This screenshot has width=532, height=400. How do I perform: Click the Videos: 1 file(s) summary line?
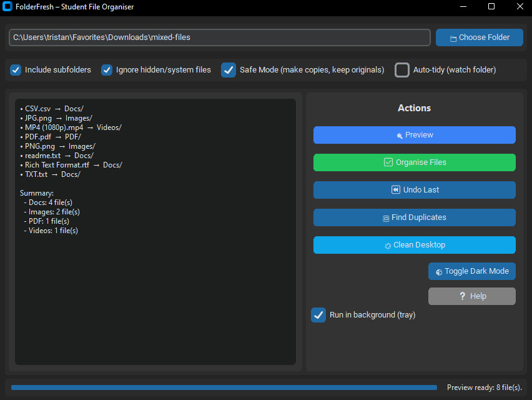pyautogui.click(x=51, y=231)
